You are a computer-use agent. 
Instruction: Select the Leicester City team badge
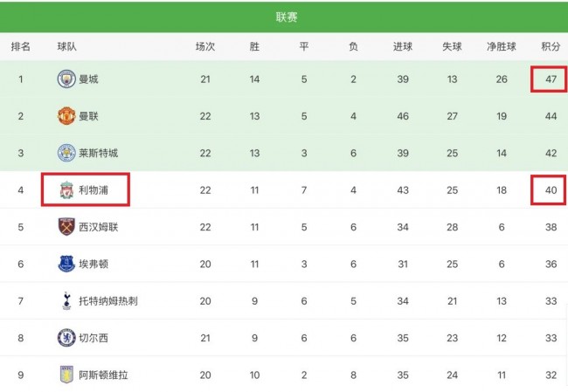pos(66,153)
